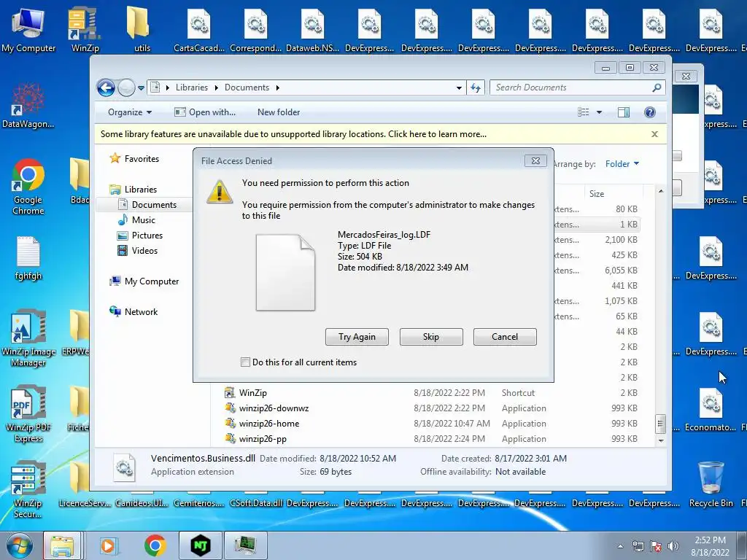Click Open with... toolbar item
747x560 pixels.
(x=205, y=112)
